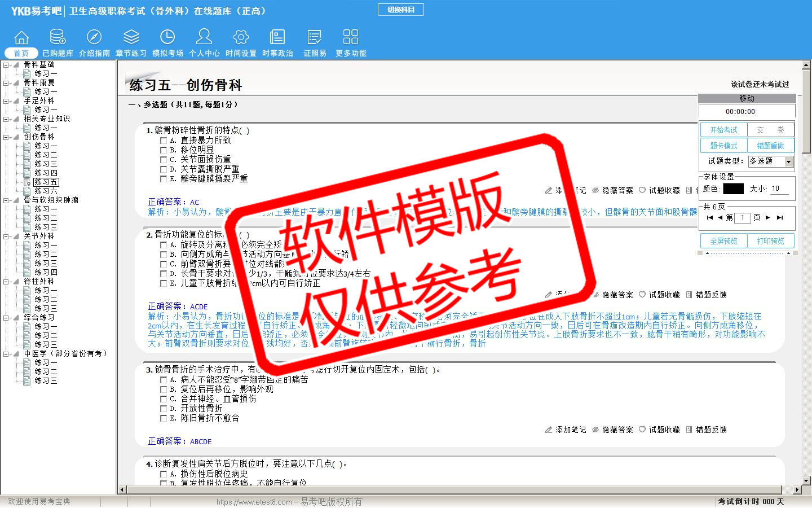Open 章节练习 layers icon
This screenshot has width=812, height=508.
tap(131, 38)
